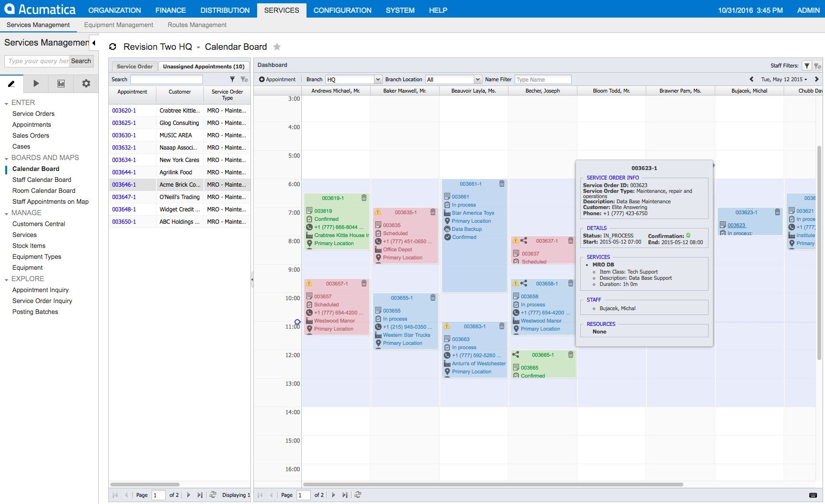Viewport: 825px width, 504px height.
Task: Open the gear settings icon in the left sidebar
Action: click(x=86, y=84)
